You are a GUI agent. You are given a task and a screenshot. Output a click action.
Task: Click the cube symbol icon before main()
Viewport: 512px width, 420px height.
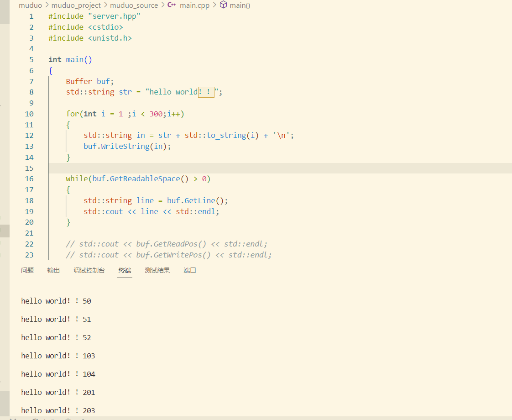pos(223,5)
